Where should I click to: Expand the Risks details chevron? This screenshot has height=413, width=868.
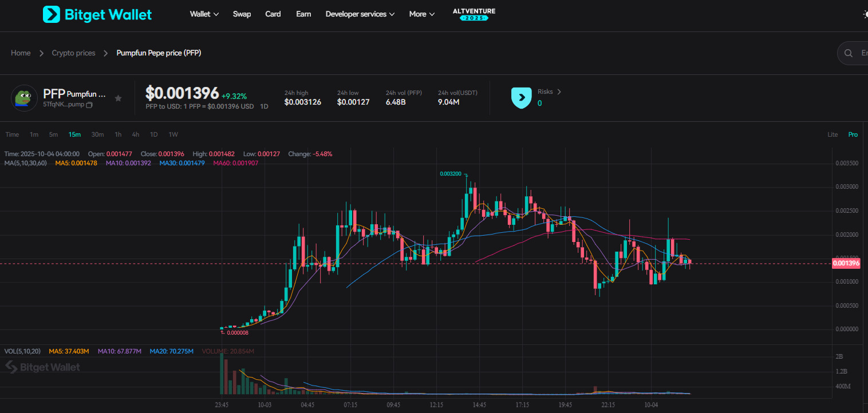coord(559,92)
